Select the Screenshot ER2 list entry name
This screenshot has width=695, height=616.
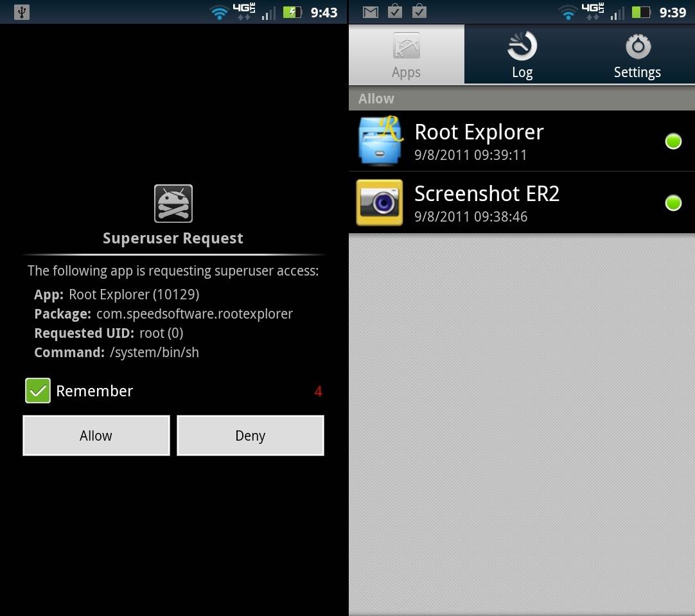(x=487, y=193)
